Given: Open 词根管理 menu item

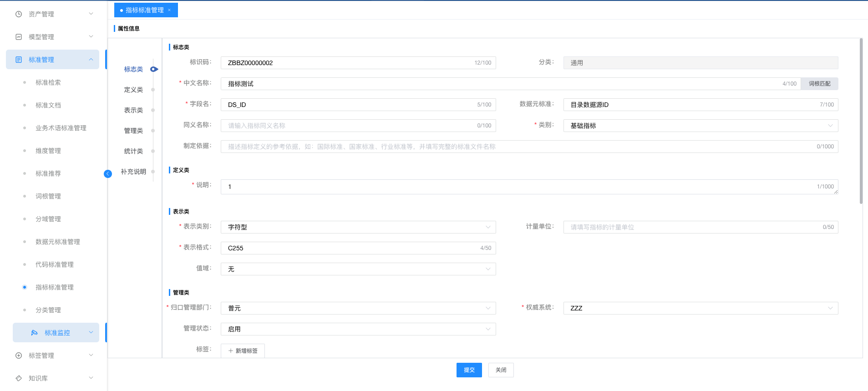Looking at the screenshot, I should tap(48, 196).
